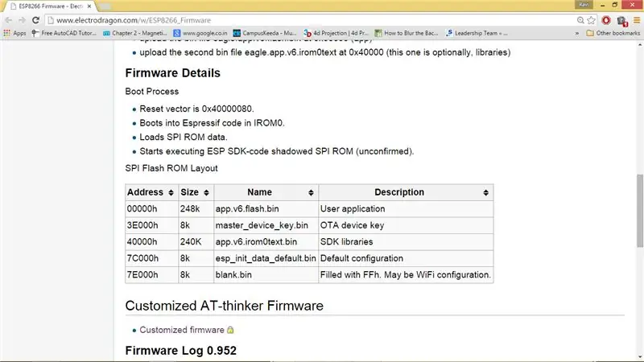Minimize the Chrome window
Screen dimensions: 644x362
602,5
